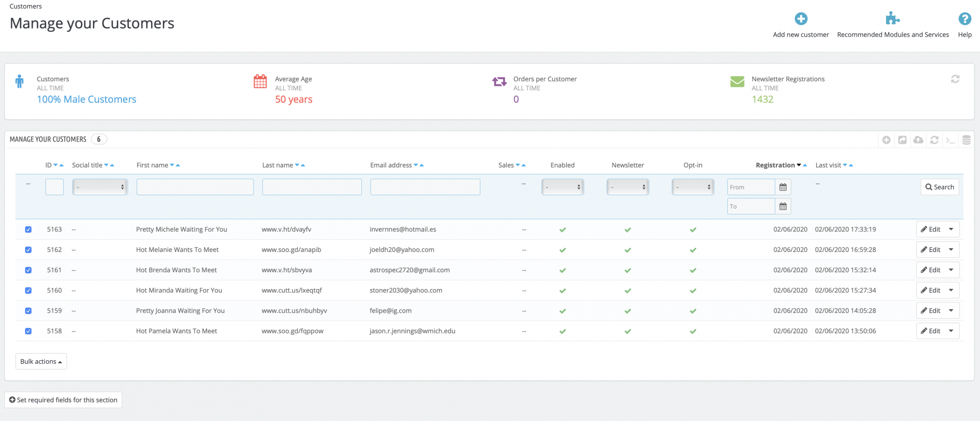Show SQL query terminal icon

pyautogui.click(x=950, y=140)
